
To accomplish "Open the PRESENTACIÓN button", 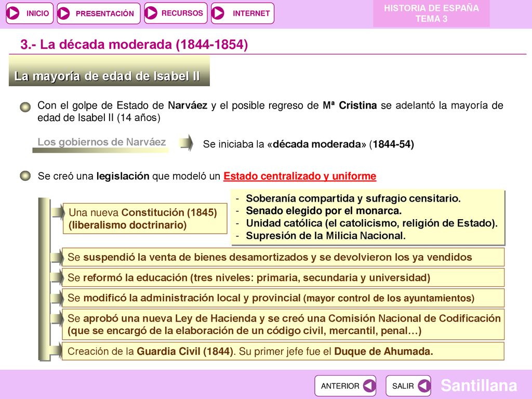I will [x=98, y=13].
